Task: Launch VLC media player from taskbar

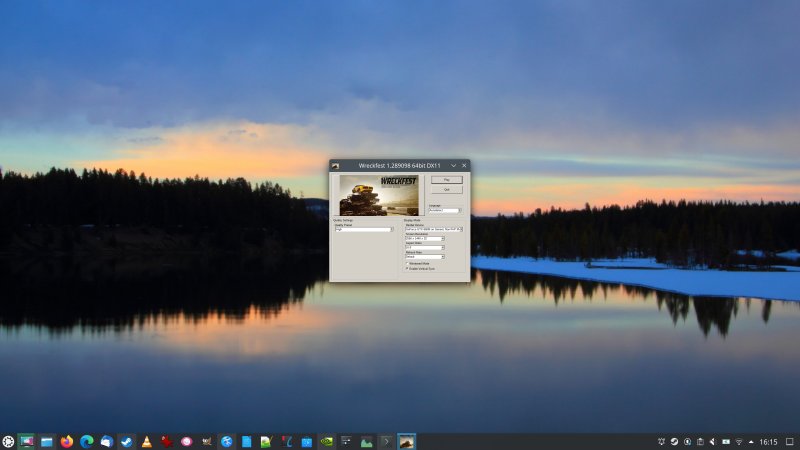Action: click(147, 441)
